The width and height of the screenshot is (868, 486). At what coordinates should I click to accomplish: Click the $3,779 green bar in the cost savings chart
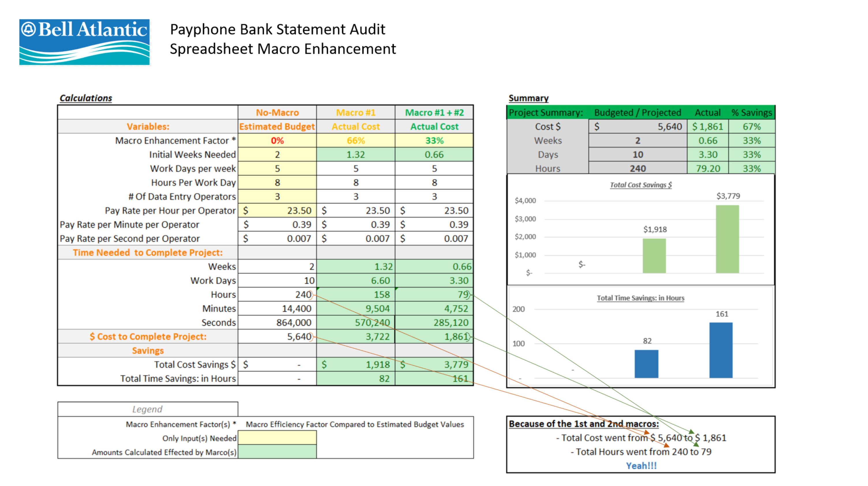coord(727,239)
